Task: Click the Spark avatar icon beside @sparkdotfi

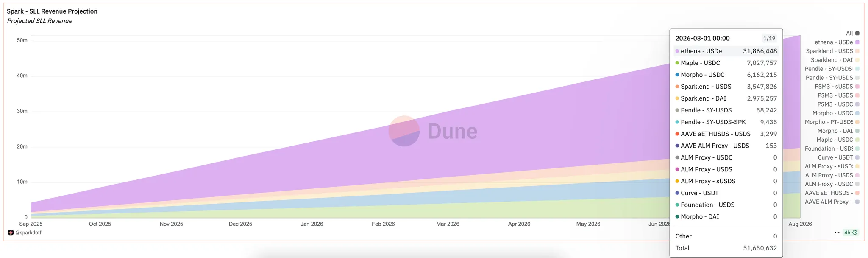Action: click(x=11, y=233)
